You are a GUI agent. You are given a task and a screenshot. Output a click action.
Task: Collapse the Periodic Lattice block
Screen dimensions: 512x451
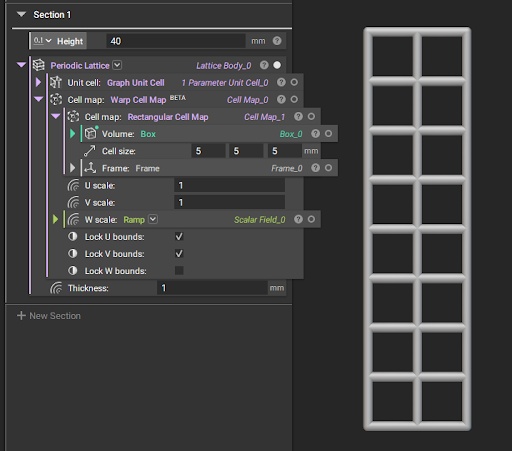point(21,65)
